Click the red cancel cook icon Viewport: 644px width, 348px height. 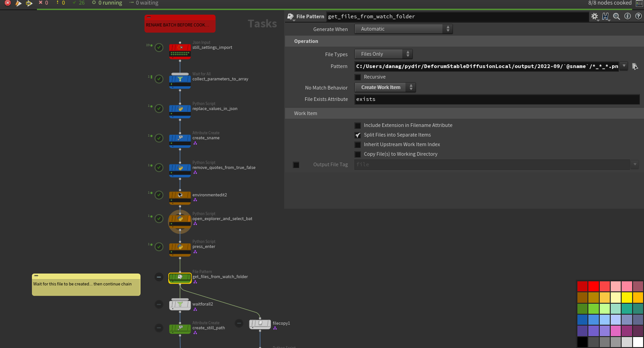coord(8,3)
